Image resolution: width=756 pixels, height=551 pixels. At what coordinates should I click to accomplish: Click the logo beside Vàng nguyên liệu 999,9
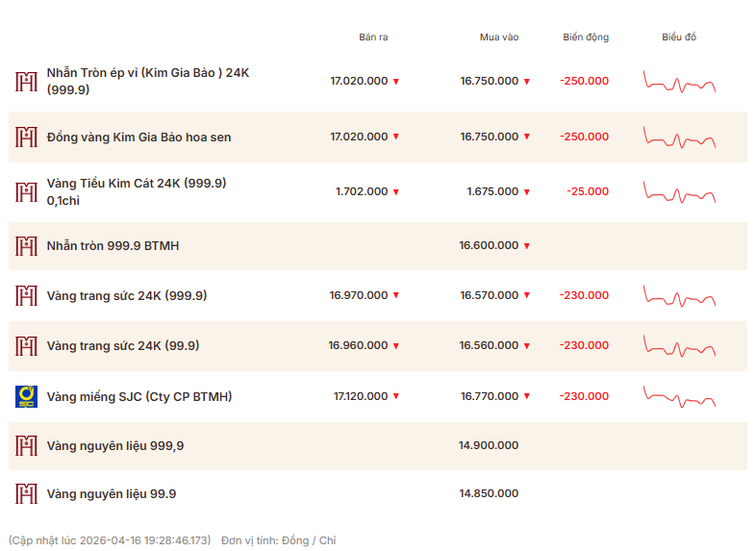[26, 445]
